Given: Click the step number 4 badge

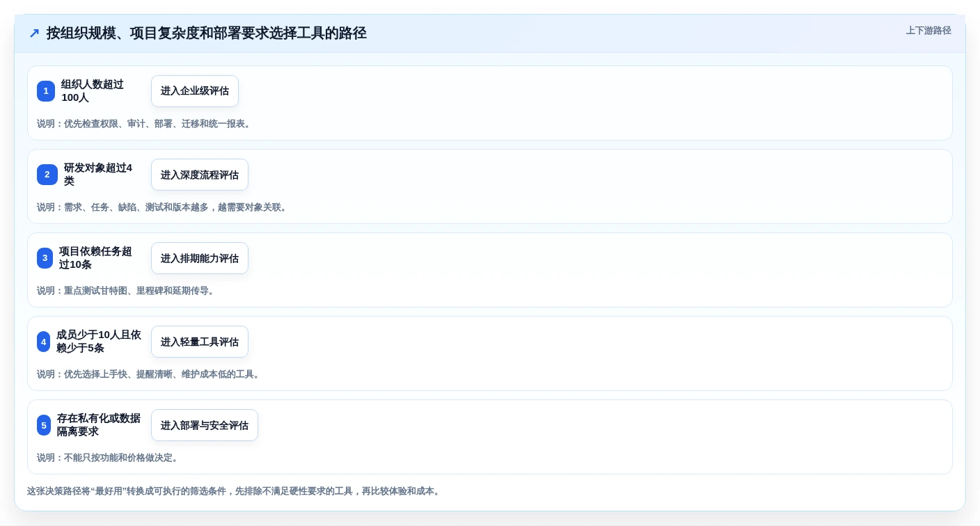Looking at the screenshot, I should (44, 342).
